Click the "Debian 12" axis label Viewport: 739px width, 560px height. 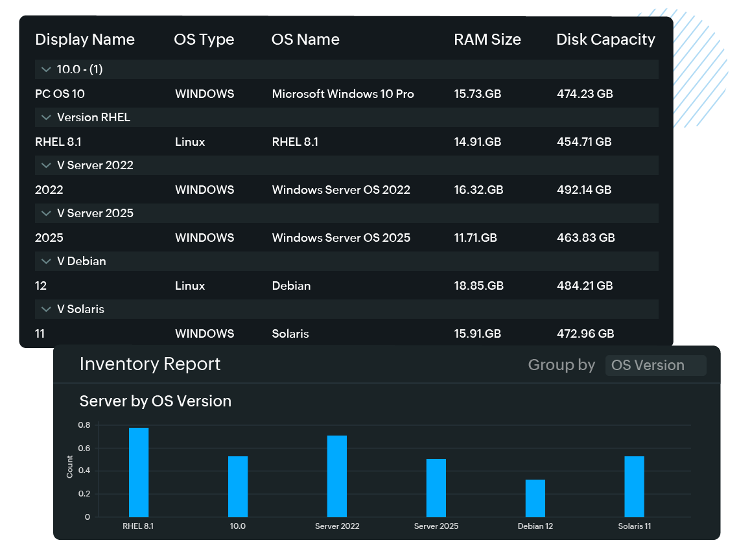pyautogui.click(x=535, y=526)
